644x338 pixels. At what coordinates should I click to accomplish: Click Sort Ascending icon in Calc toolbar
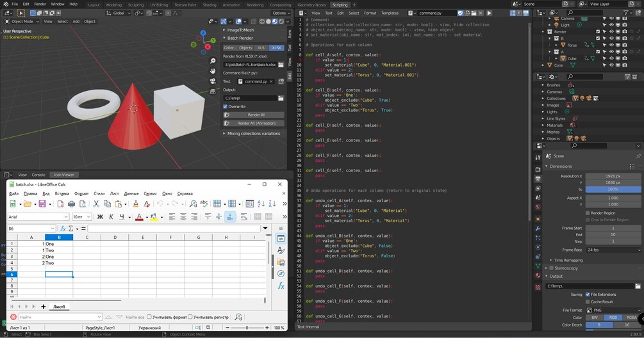click(x=261, y=204)
